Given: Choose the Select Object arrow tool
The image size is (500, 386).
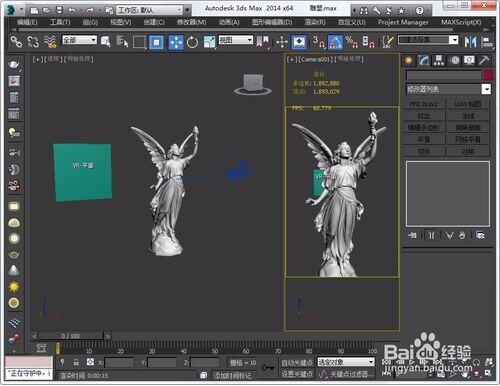Looking at the screenshot, I should click(106, 42).
